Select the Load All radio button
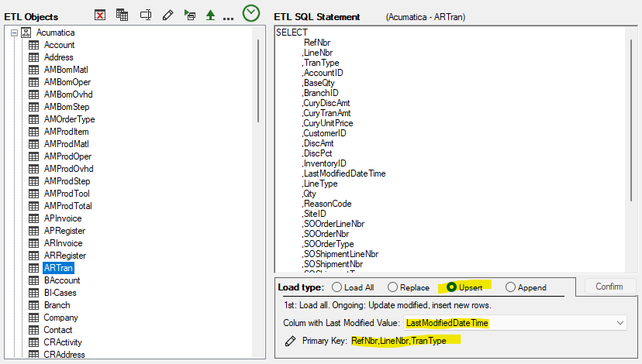 (x=336, y=287)
